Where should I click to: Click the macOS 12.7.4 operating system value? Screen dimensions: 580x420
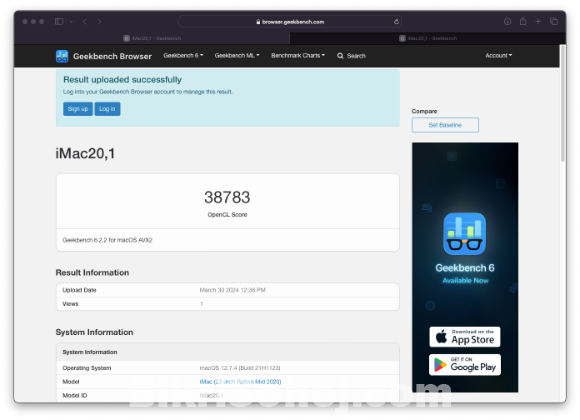point(240,368)
